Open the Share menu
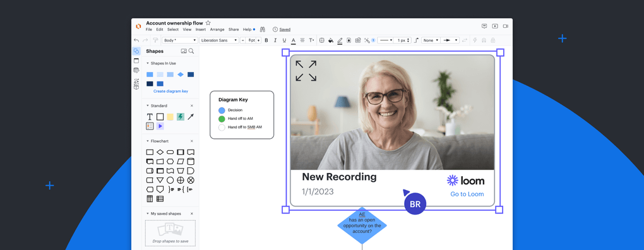The height and width of the screenshot is (250, 644). [234, 30]
